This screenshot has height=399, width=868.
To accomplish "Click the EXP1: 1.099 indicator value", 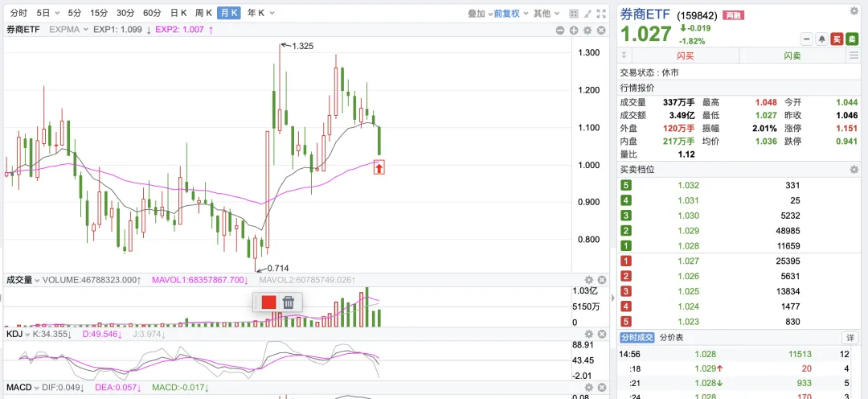I will tap(118, 30).
